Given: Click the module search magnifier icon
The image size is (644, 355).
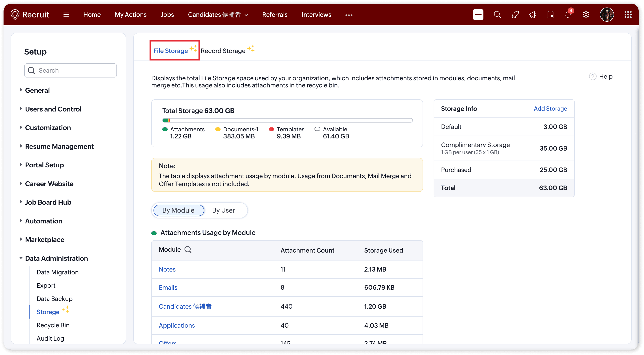Looking at the screenshot, I should coord(188,249).
